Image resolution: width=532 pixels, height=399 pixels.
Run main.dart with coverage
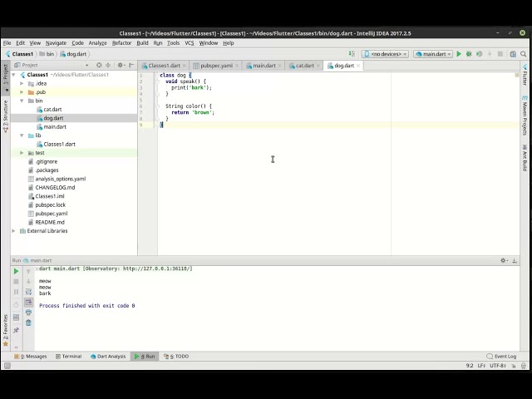click(479, 54)
